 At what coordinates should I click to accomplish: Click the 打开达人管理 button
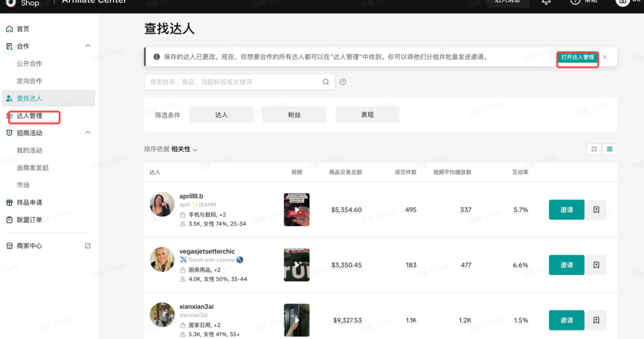click(x=577, y=57)
